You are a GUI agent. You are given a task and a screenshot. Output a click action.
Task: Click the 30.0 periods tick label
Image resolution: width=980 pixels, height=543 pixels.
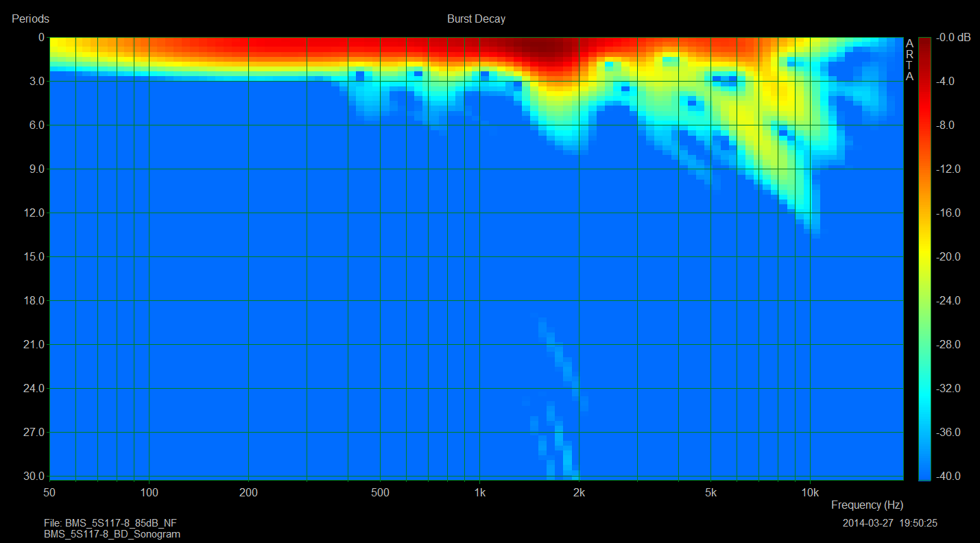point(32,476)
